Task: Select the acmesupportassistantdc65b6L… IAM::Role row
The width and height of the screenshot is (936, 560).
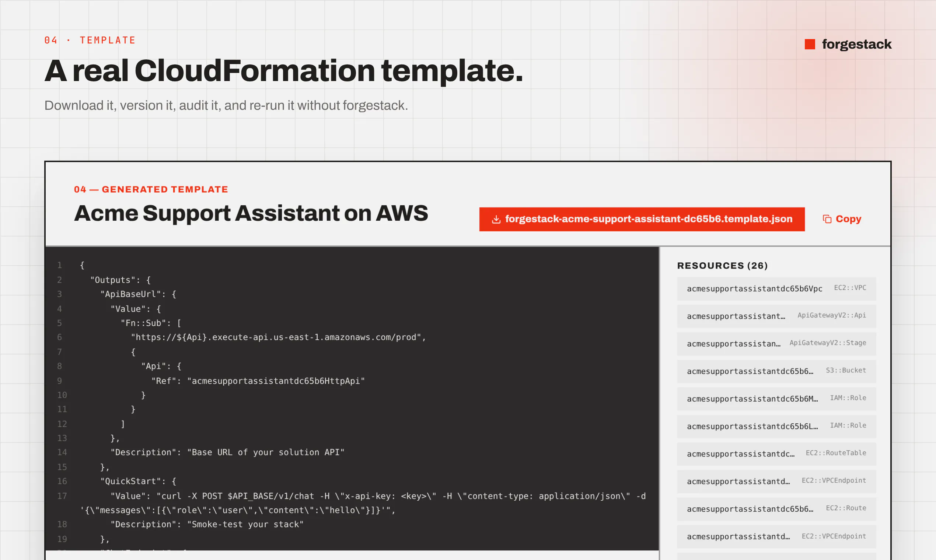Action: [x=776, y=426]
